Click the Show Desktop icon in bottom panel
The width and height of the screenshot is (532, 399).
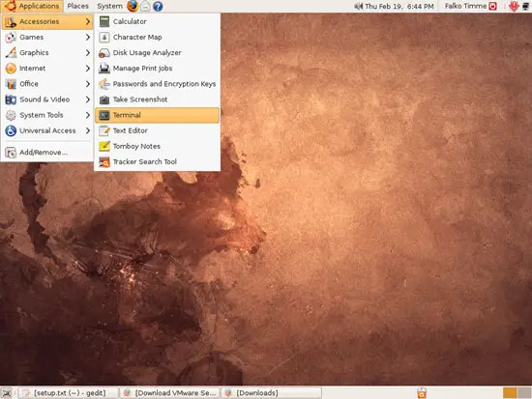click(x=7, y=393)
